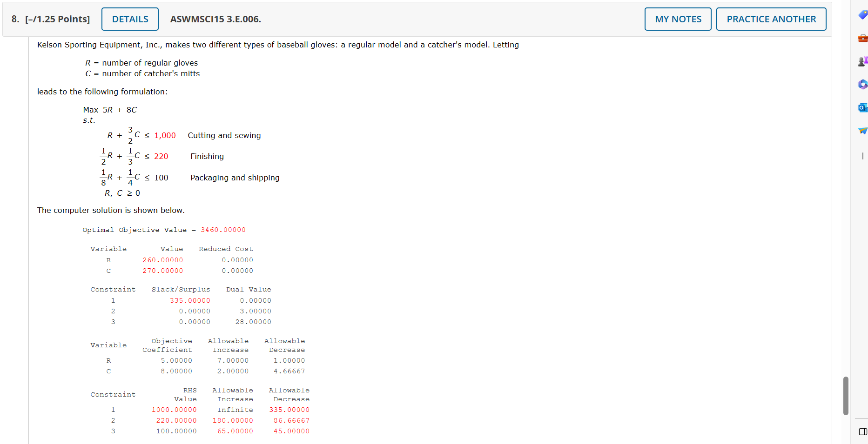The image size is (868, 444).
Task: Open the Drop sidebar icon
Action: coord(863,131)
